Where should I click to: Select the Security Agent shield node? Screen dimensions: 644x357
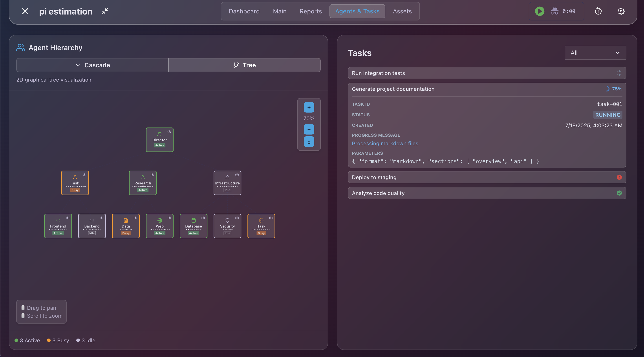[227, 226]
